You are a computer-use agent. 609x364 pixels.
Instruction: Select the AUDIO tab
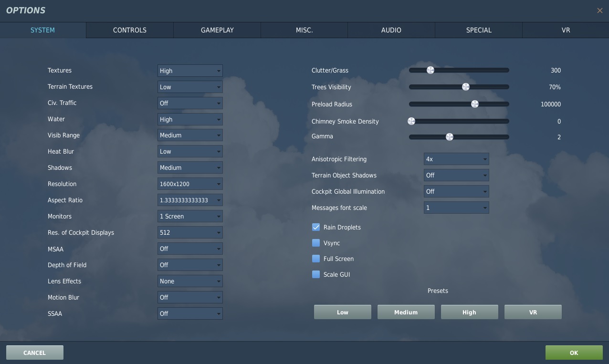click(391, 30)
